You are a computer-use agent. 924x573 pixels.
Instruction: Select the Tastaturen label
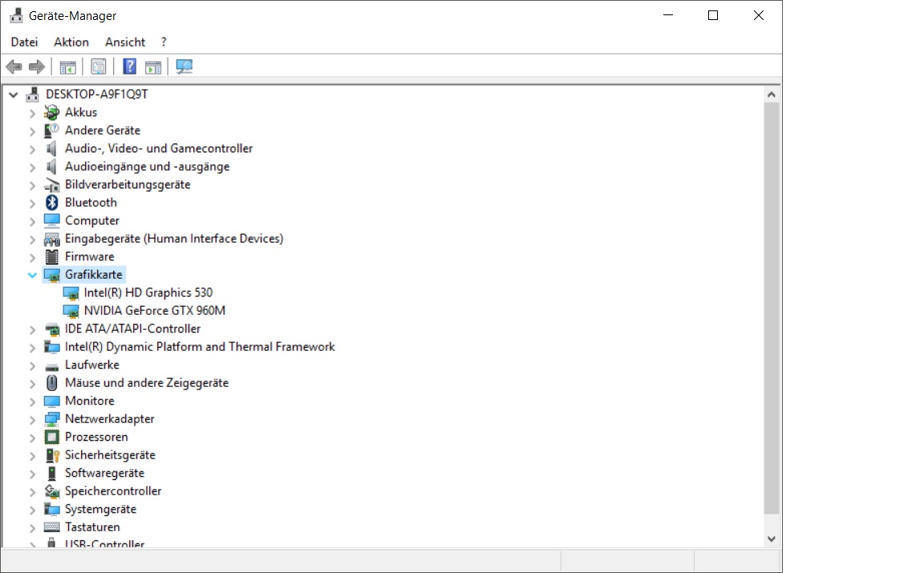coord(92,527)
